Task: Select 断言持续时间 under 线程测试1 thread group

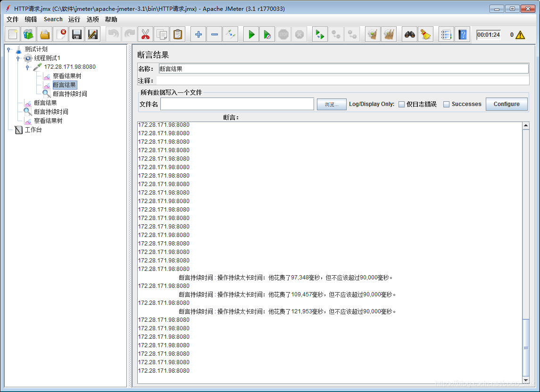Action: point(51,112)
